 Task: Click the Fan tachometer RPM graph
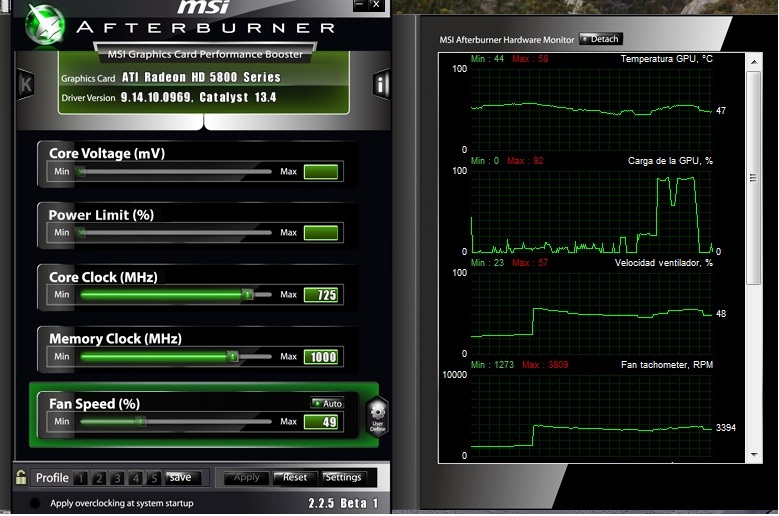(591, 415)
